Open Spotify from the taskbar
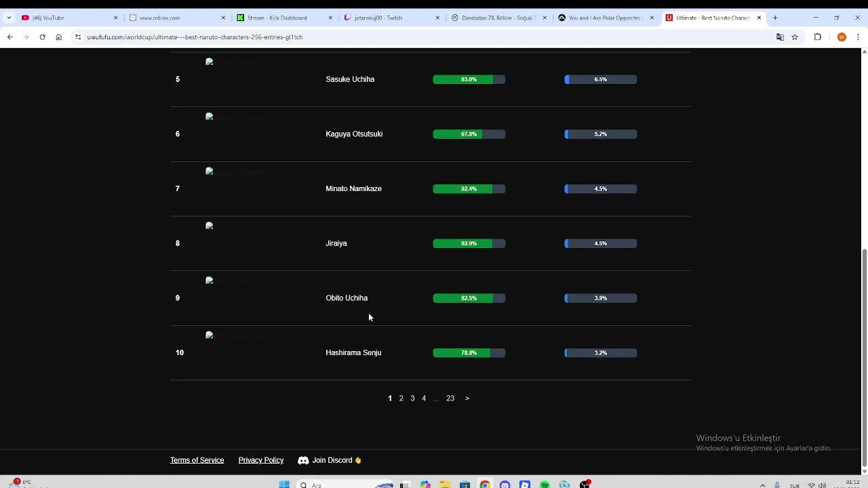Image resolution: width=868 pixels, height=488 pixels. (545, 485)
